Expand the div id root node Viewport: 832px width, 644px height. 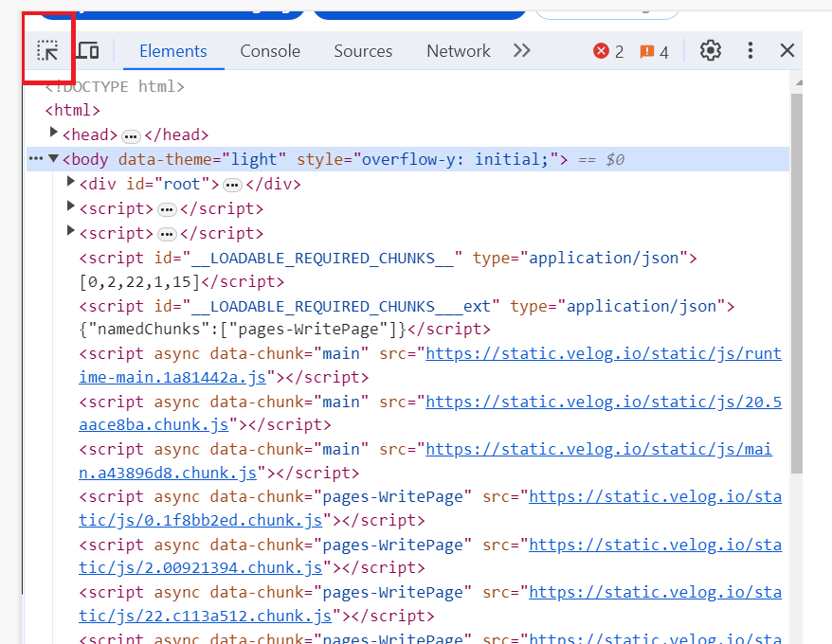pyautogui.click(x=70, y=182)
